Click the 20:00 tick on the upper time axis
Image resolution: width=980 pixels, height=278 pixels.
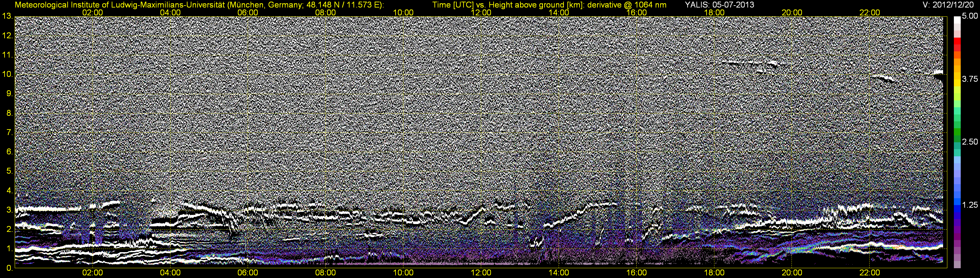point(792,12)
